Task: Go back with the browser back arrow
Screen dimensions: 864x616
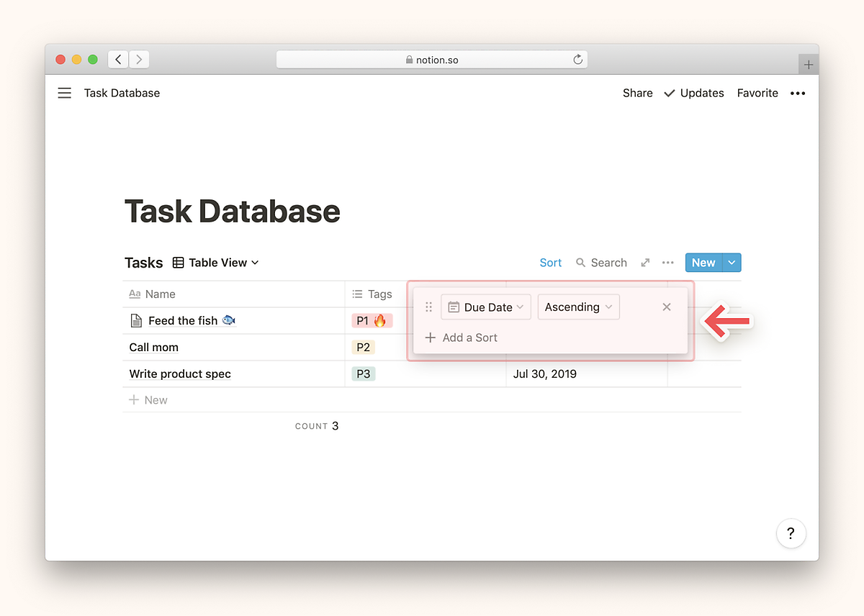Action: point(118,59)
